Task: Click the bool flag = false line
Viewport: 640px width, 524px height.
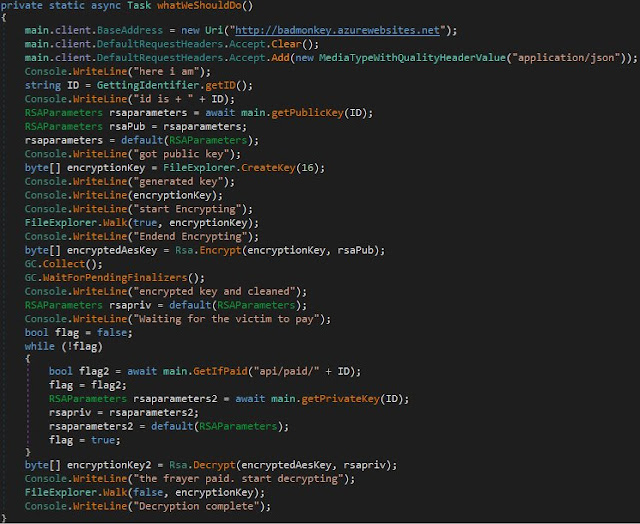Action: point(79,333)
